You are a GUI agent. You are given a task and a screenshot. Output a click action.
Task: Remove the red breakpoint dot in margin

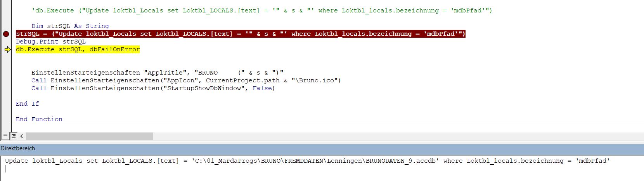[6, 34]
